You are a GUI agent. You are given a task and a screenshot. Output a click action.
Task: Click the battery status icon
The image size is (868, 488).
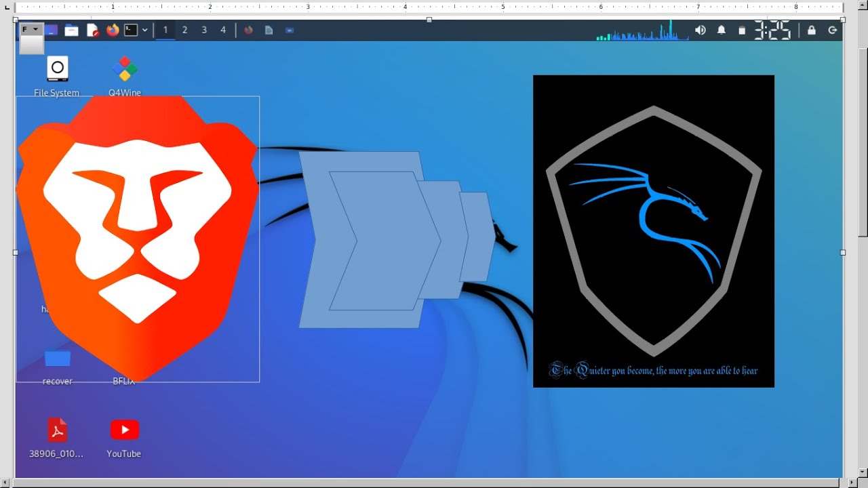[742, 30]
